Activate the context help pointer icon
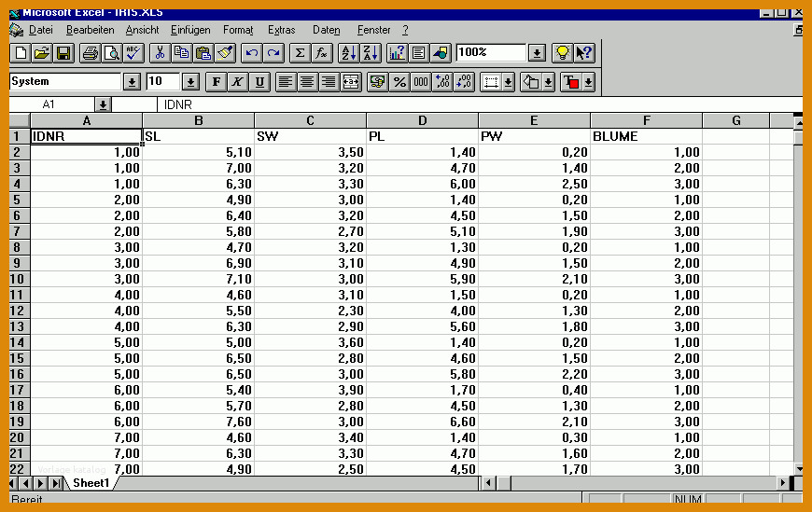This screenshot has width=812, height=512. pos(584,53)
